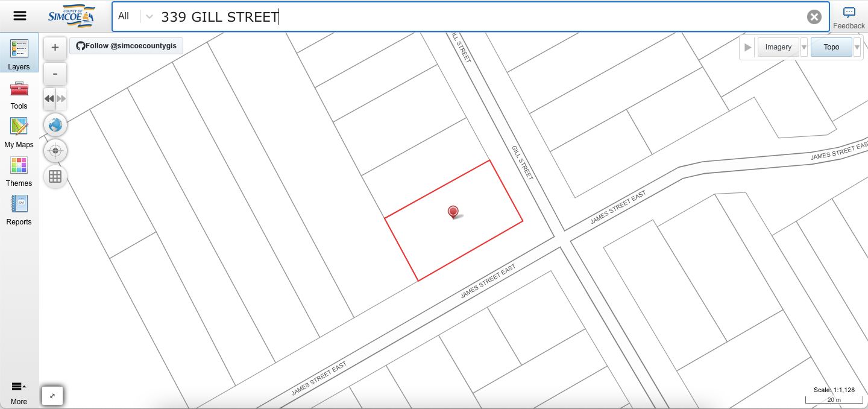Viewport: 868px width, 409px height.
Task: Open the All search type dropdown
Action: pos(136,16)
